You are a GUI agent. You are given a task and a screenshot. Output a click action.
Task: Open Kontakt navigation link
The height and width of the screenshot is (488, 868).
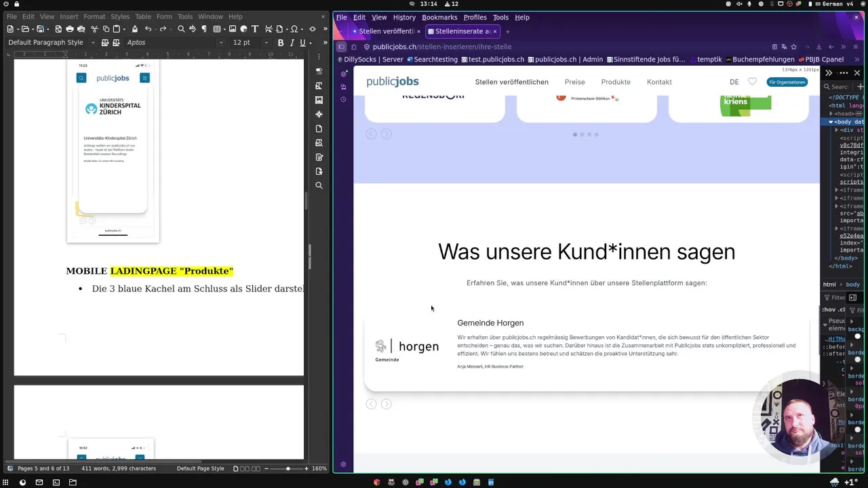click(659, 82)
